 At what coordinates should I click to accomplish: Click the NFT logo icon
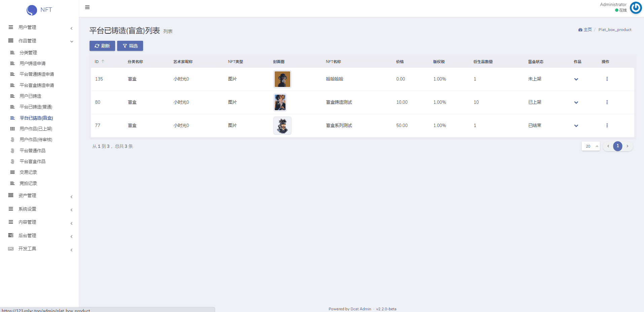point(32,10)
